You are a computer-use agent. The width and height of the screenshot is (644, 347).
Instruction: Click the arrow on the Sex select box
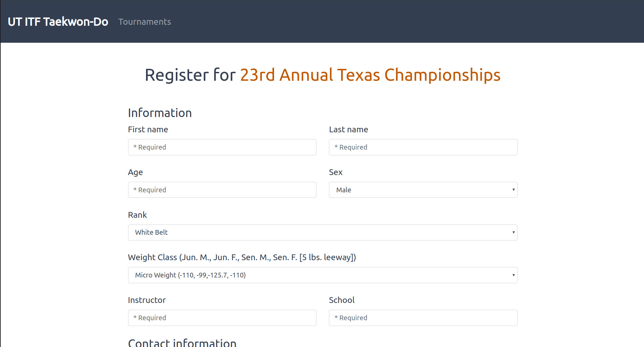513,190
